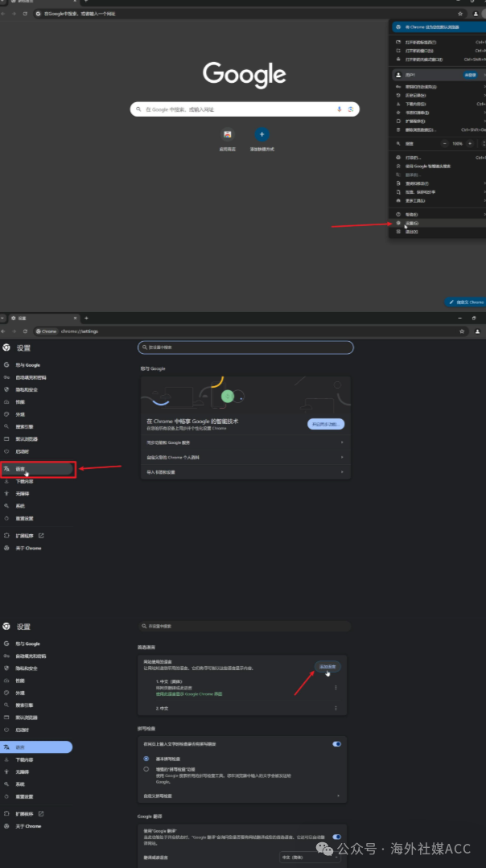The image size is (486, 868).
Task: Decrease zoom with minus button
Action: point(445,143)
